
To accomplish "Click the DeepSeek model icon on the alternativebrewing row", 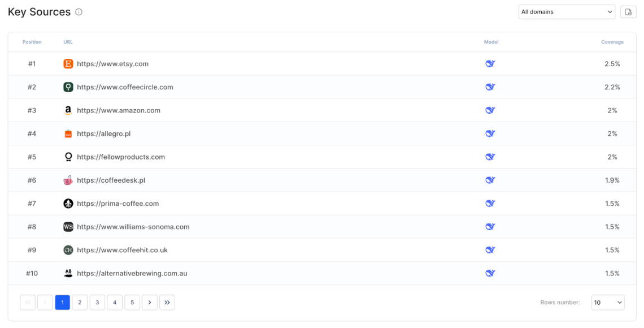I will (x=490, y=273).
